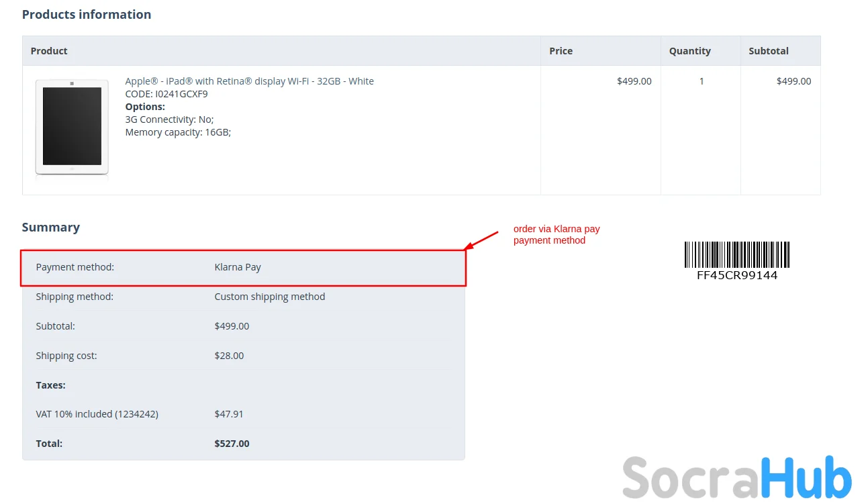The image size is (868, 502).
Task: Click the Custom shipping method value
Action: (270, 297)
